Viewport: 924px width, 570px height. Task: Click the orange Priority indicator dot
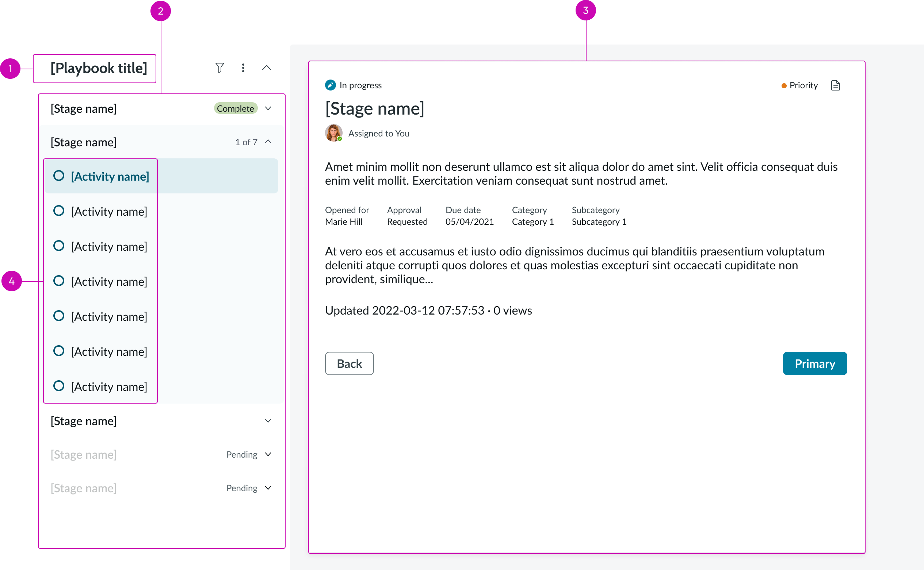point(784,86)
